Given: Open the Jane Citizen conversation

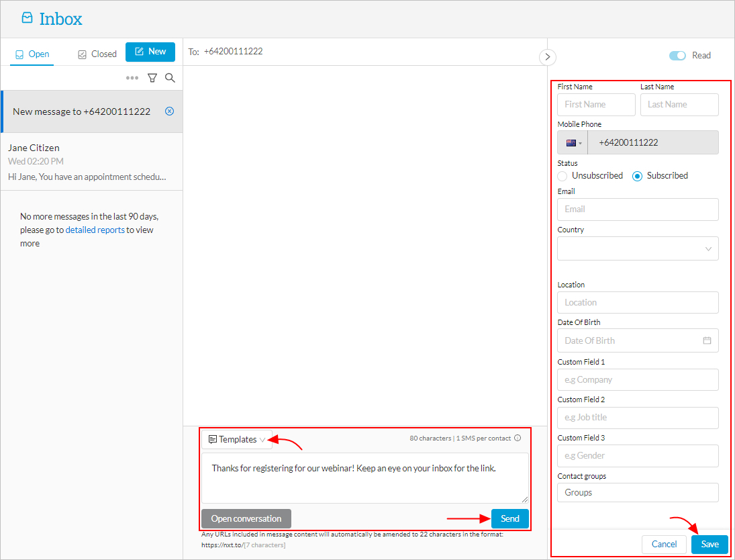Looking at the screenshot, I should (x=92, y=162).
